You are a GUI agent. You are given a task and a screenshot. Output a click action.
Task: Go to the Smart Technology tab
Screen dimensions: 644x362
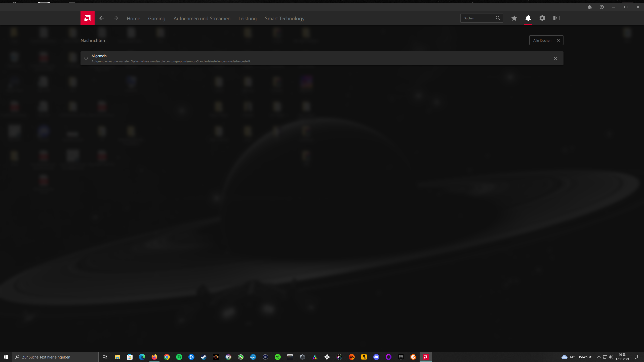(284, 18)
